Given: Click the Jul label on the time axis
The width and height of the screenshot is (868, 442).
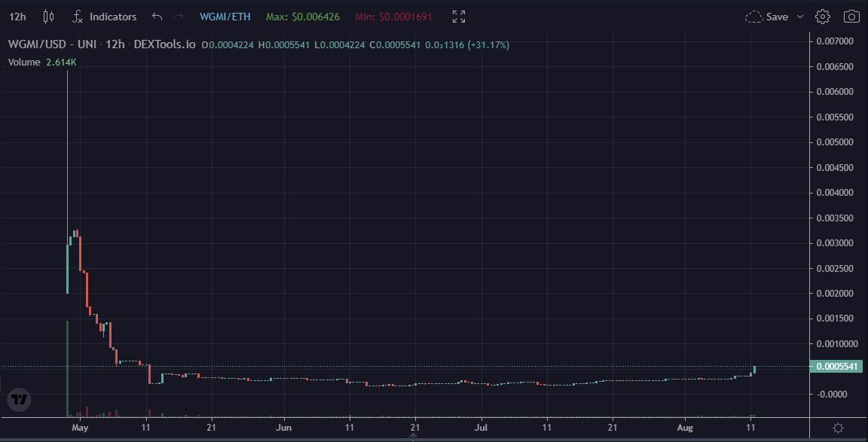Looking at the screenshot, I should pos(481,428).
